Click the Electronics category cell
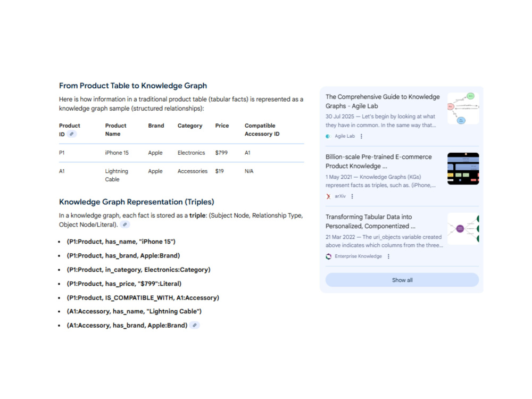This screenshot has width=532, height=399. point(191,153)
